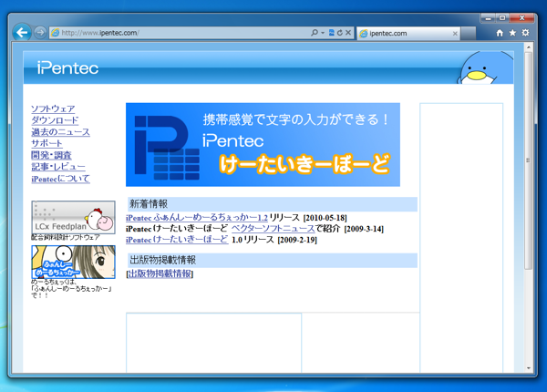Click the browser forward arrow button
Screen dimensions: 547x392
pyautogui.click(x=40, y=33)
